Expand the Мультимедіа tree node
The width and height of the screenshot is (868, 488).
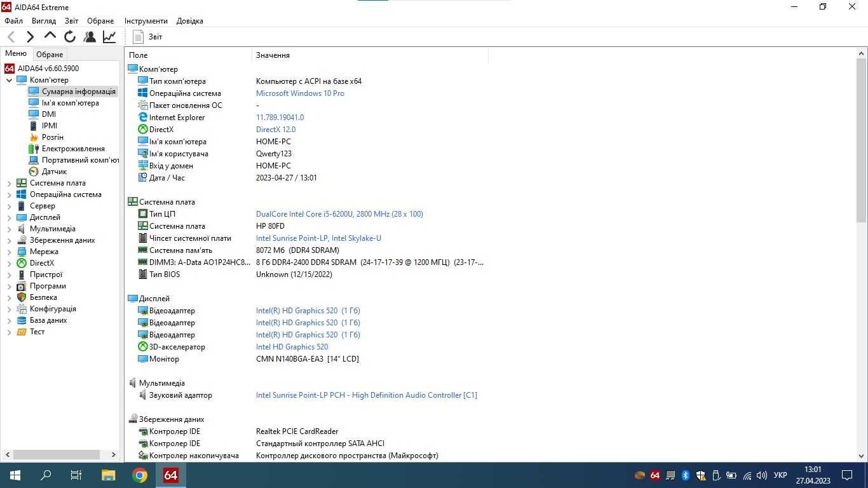(9, 229)
